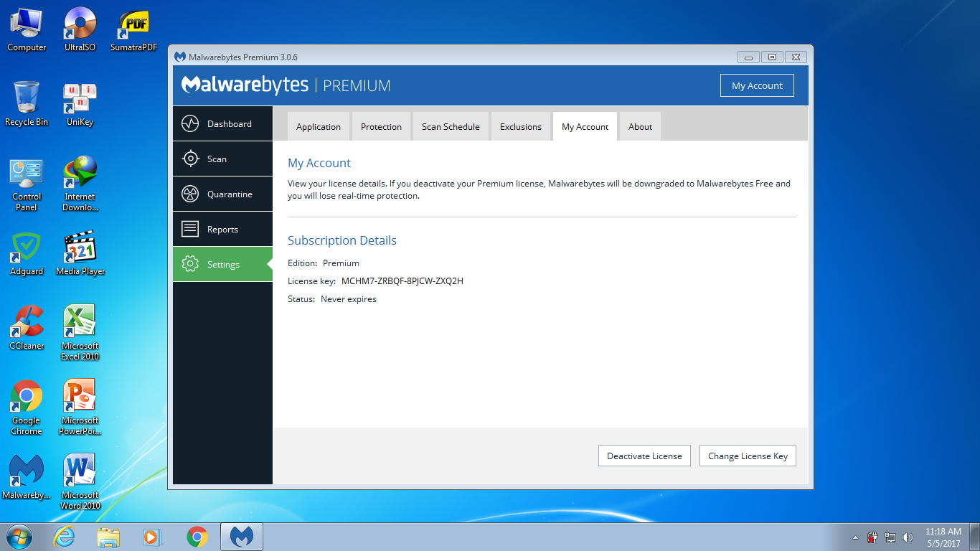This screenshot has width=980, height=551.
Task: Select the Adguard desktop shortcut
Action: pos(27,254)
